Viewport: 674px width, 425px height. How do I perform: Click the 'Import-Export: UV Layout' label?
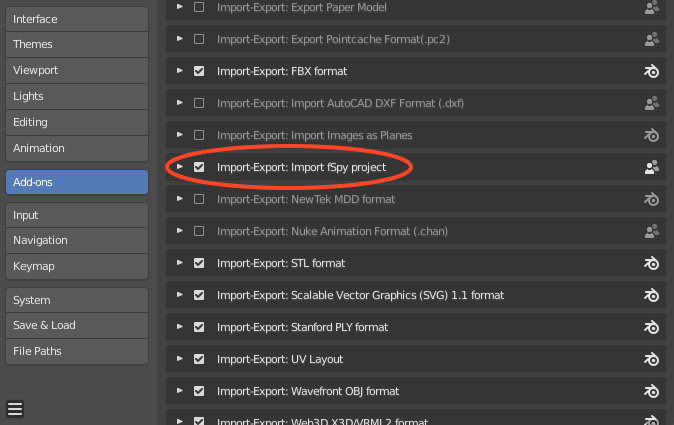point(280,359)
